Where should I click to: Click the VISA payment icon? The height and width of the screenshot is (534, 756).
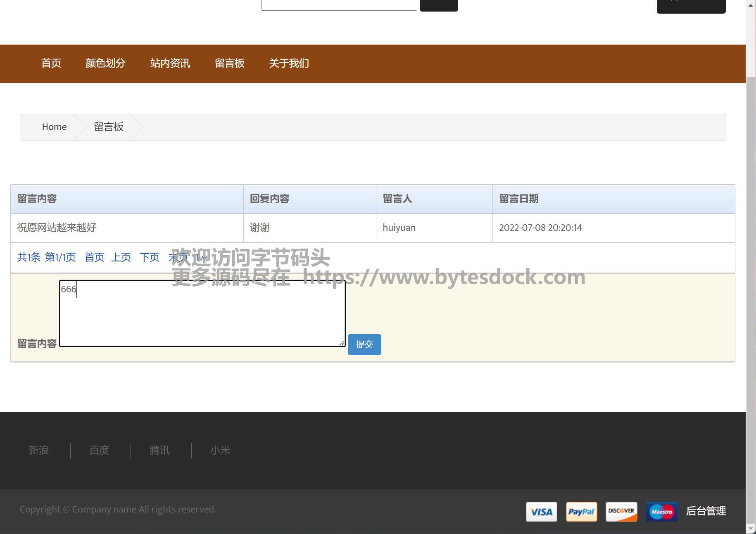(541, 512)
